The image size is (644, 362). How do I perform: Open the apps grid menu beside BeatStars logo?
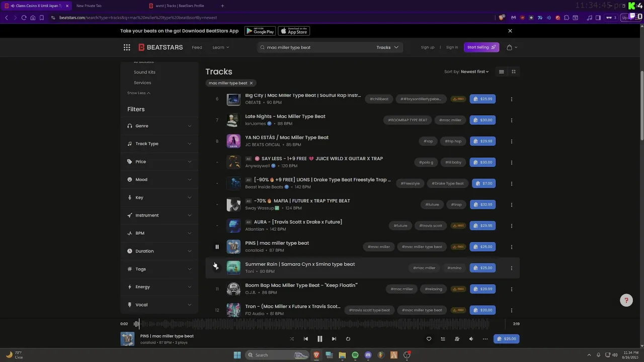(127, 47)
